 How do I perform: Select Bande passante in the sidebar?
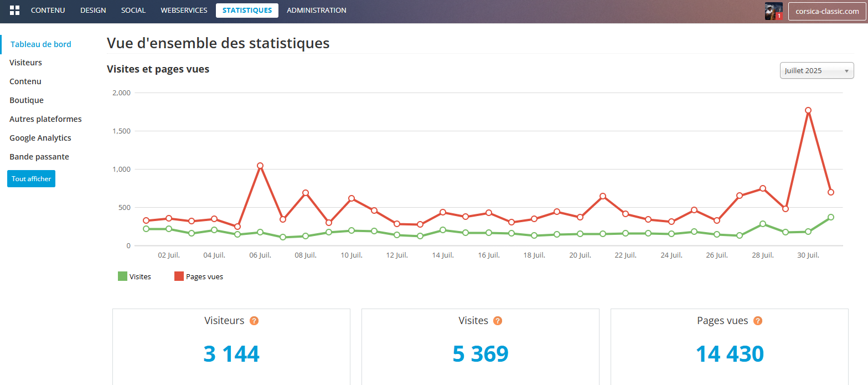(x=39, y=157)
